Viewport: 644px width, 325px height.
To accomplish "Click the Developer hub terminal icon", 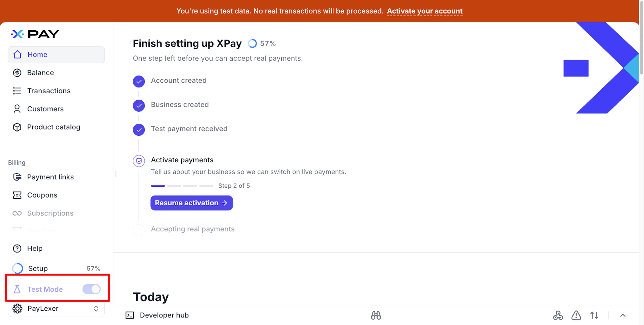I will (130, 315).
